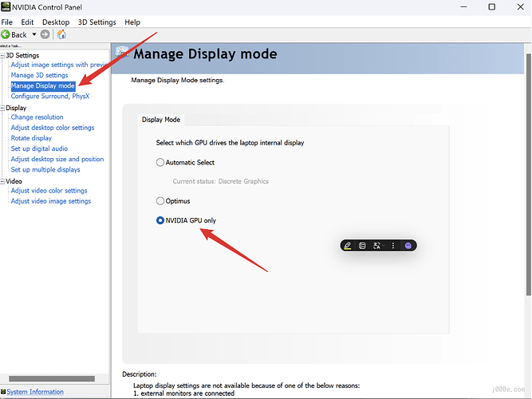The image size is (532, 399).
Task: Click the green Back arrow icon
Action: click(x=6, y=34)
